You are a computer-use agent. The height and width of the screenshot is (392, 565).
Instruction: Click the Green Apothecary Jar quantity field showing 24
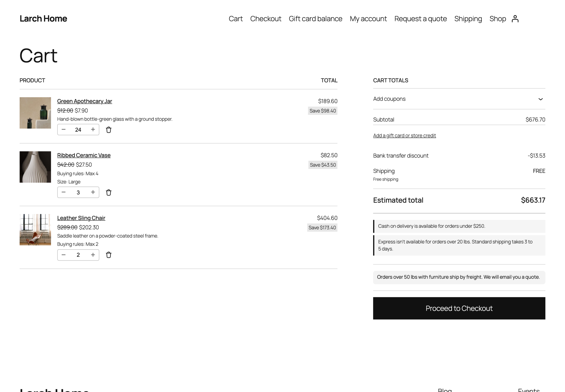pyautogui.click(x=78, y=130)
